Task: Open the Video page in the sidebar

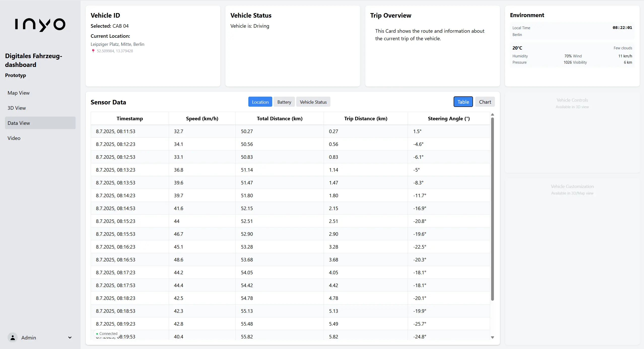Action: click(40, 138)
